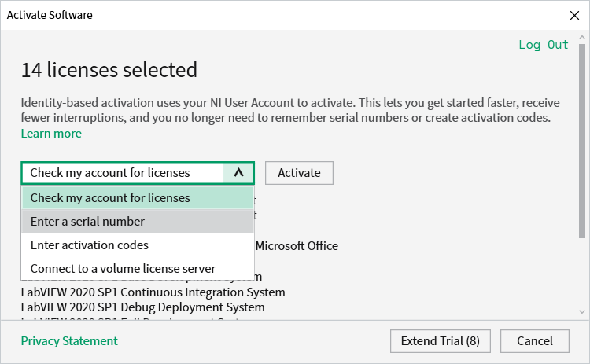The width and height of the screenshot is (590, 364).
Task: Click the scroll down arrow
Action: pyautogui.click(x=582, y=312)
